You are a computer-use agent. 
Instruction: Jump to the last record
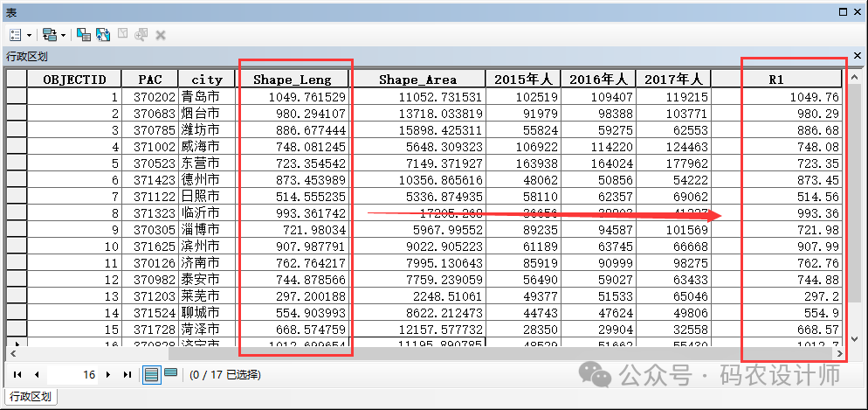[x=127, y=374]
